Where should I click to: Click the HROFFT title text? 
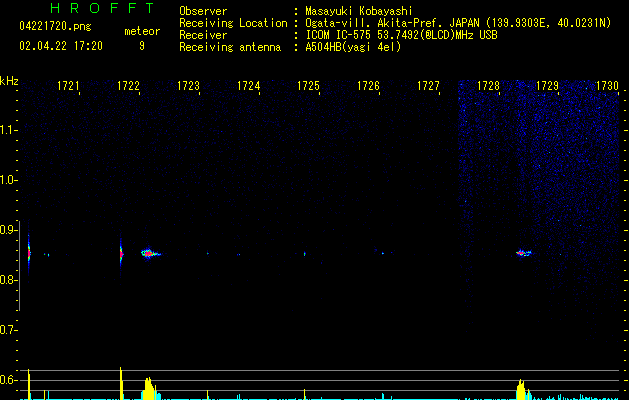103,8
